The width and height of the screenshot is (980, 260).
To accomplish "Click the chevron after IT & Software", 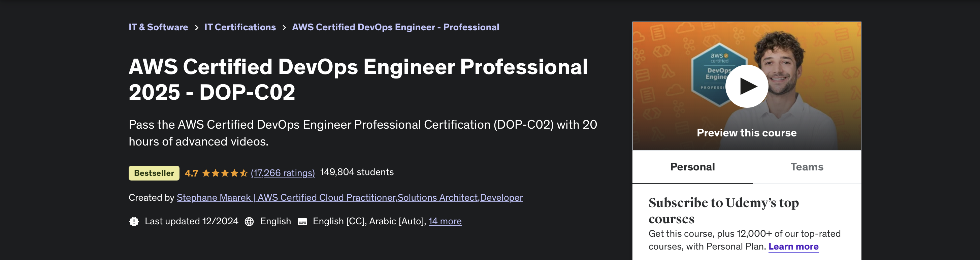I will 196,28.
